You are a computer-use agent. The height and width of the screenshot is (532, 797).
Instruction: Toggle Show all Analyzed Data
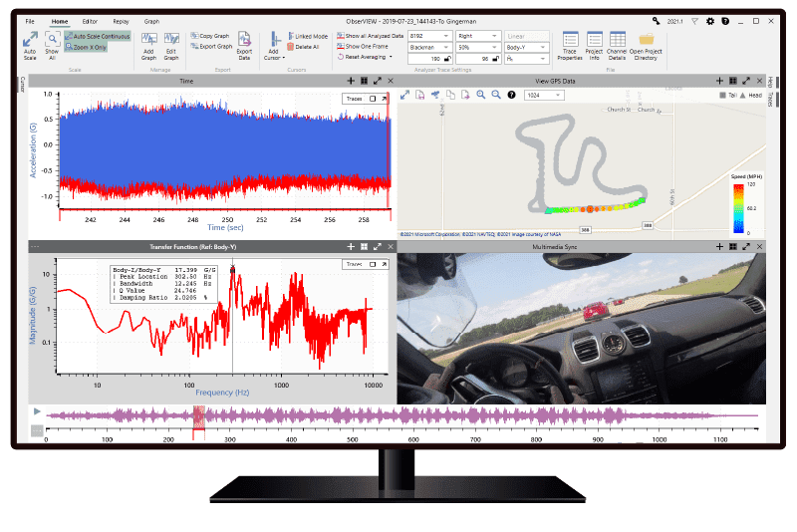(370, 36)
